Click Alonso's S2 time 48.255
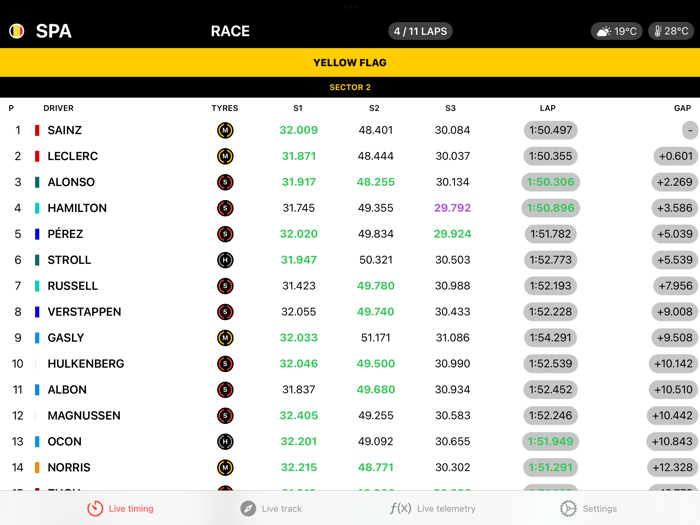Image resolution: width=700 pixels, height=525 pixels. click(375, 182)
